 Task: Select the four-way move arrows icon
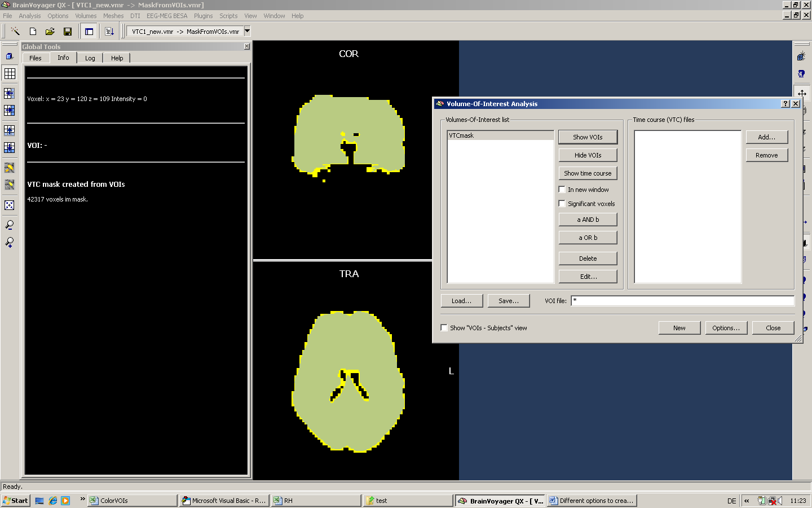(x=801, y=93)
